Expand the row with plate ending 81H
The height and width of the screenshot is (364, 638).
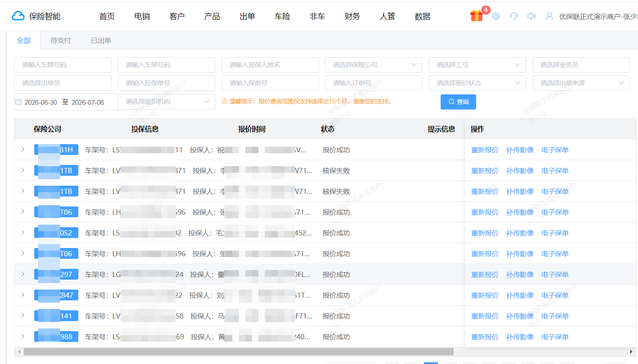23,149
